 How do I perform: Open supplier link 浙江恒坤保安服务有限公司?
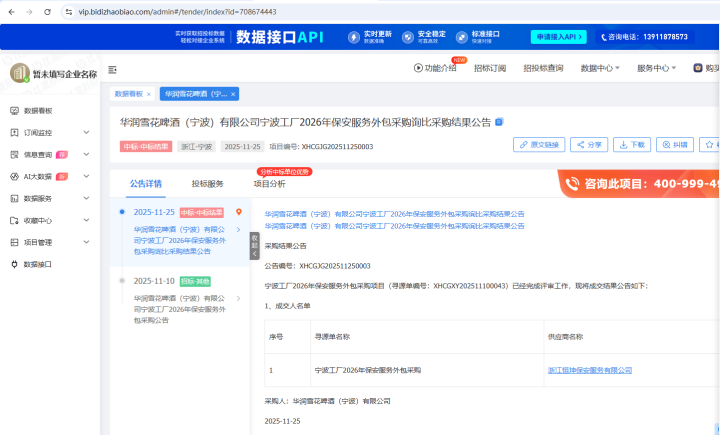tap(590, 370)
